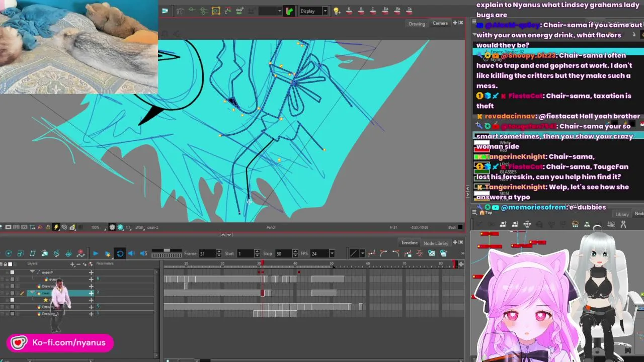Click the red Ia marker icon
644x362 pixels.
tap(410, 11)
